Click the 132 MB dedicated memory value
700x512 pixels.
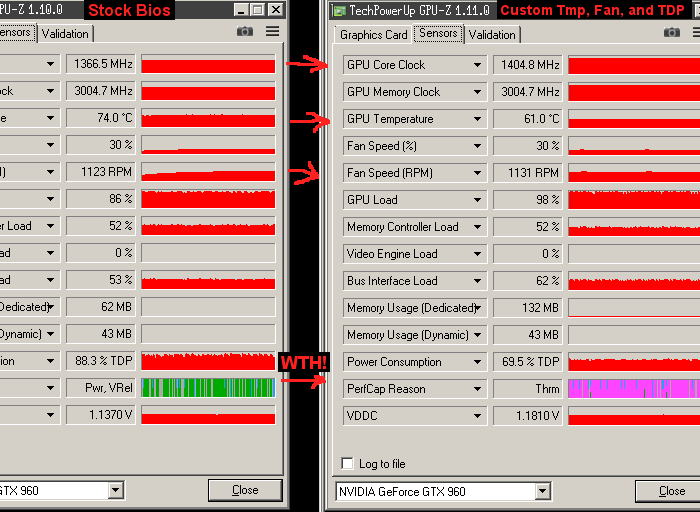click(528, 308)
